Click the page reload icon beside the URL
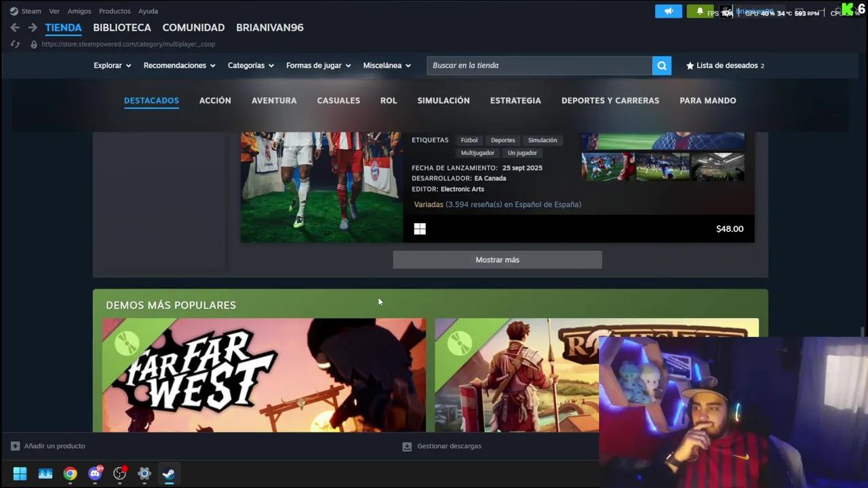 (15, 44)
